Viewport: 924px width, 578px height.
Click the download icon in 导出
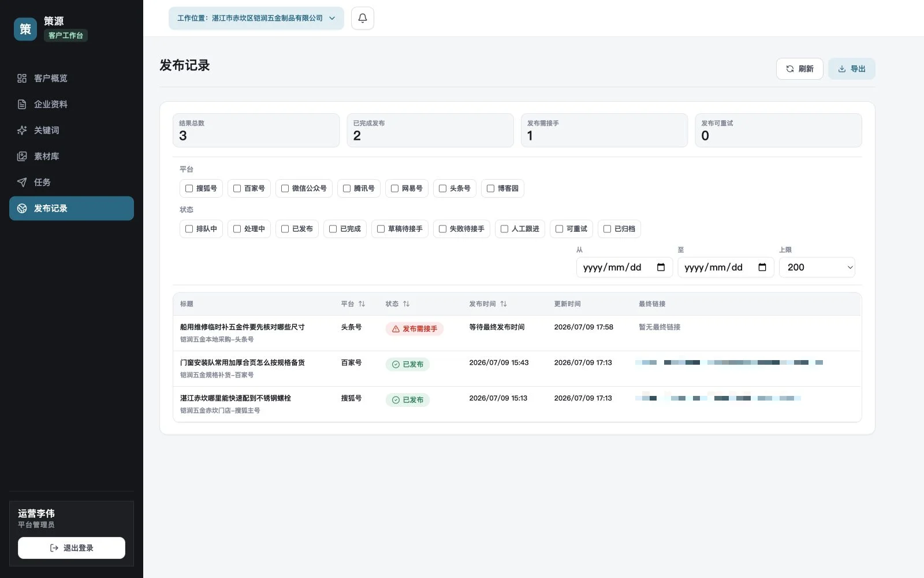click(x=842, y=69)
